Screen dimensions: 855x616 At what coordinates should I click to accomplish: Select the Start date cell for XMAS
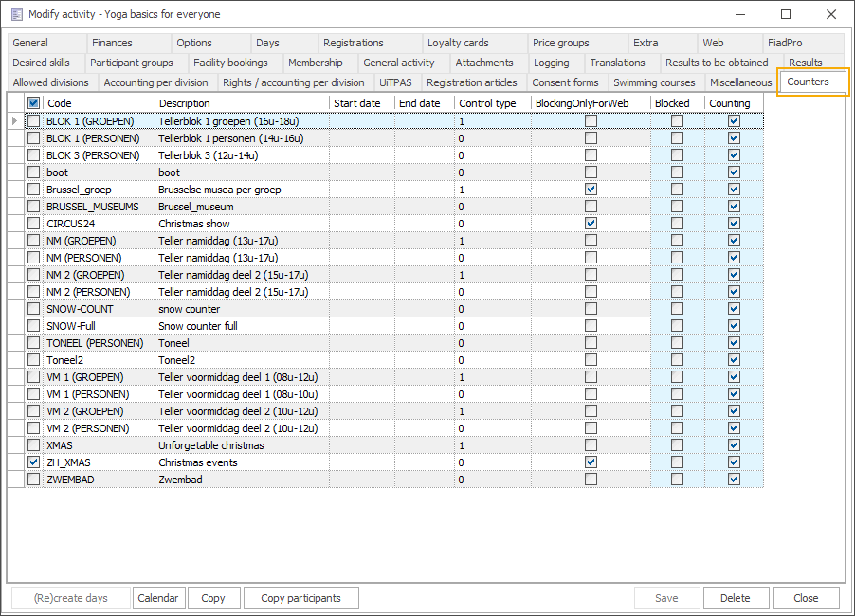[x=362, y=445]
